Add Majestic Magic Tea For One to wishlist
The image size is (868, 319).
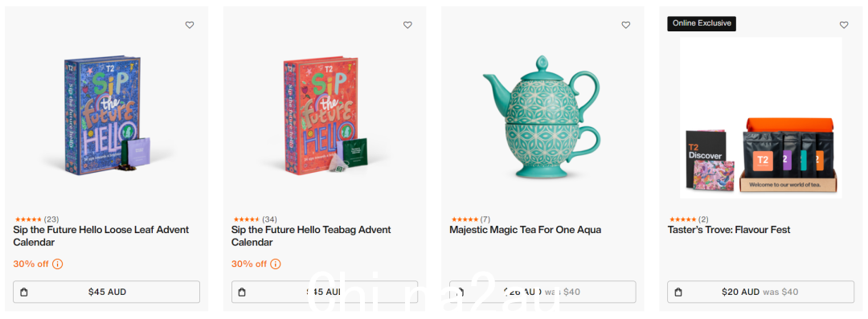coord(625,25)
